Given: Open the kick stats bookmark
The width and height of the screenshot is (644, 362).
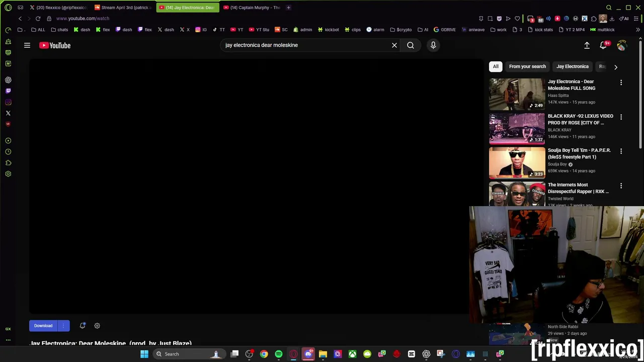Looking at the screenshot, I should [x=540, y=30].
